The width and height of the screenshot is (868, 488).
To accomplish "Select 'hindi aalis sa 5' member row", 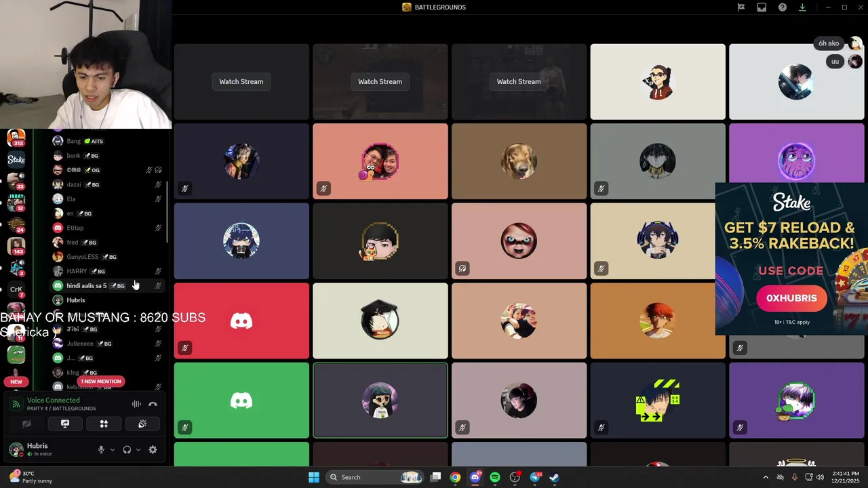I will pyautogui.click(x=108, y=285).
